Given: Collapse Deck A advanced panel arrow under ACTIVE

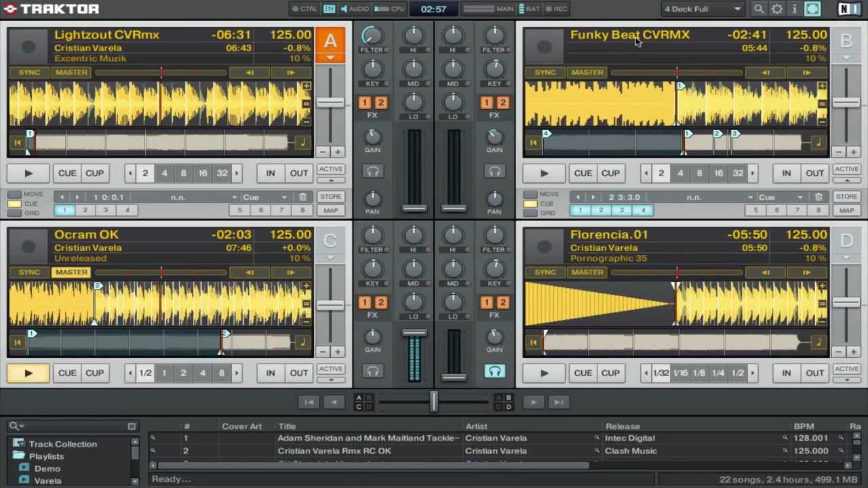Looking at the screenshot, I should click(331, 180).
